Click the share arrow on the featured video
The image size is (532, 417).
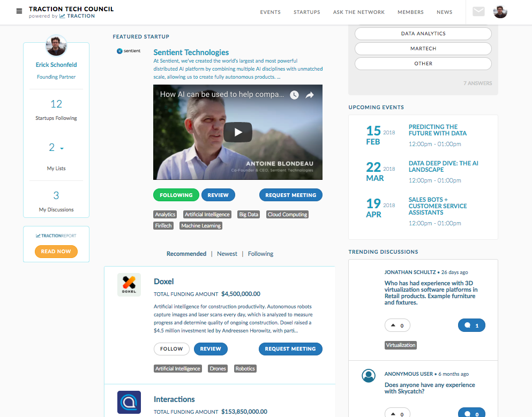click(x=309, y=94)
